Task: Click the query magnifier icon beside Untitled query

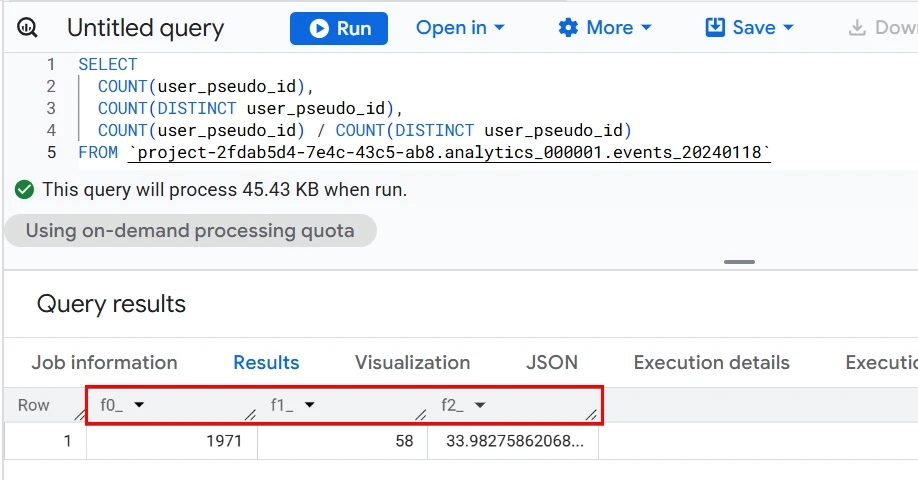Action: pyautogui.click(x=27, y=28)
